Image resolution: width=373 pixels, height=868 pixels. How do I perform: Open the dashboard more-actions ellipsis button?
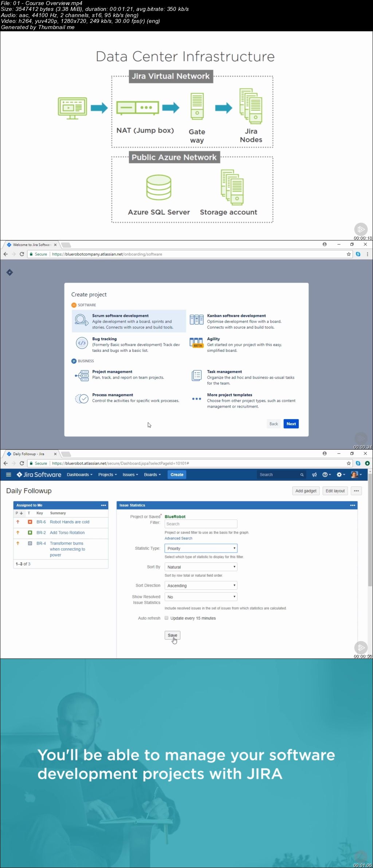356,491
